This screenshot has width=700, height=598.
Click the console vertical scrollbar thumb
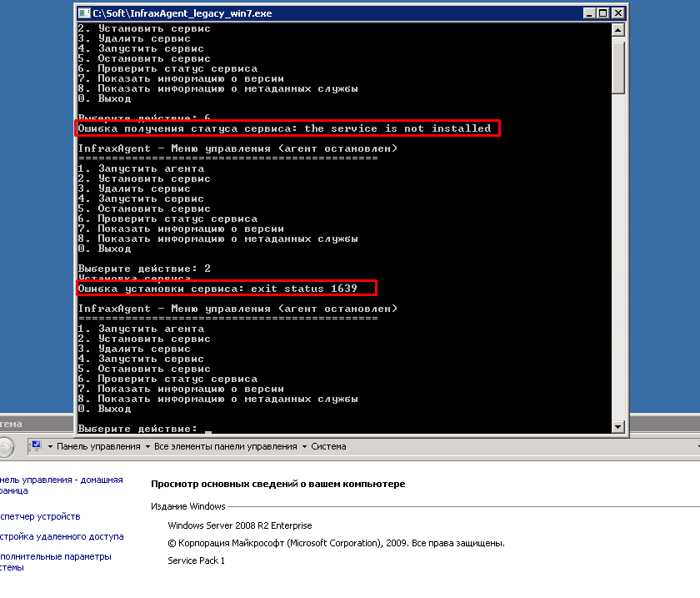[x=618, y=67]
